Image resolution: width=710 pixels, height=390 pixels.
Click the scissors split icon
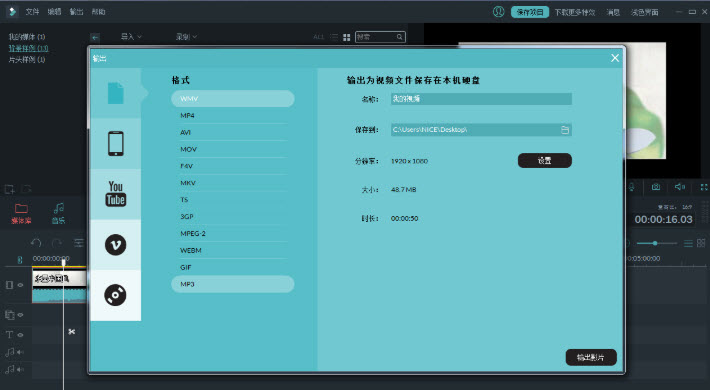tap(72, 332)
